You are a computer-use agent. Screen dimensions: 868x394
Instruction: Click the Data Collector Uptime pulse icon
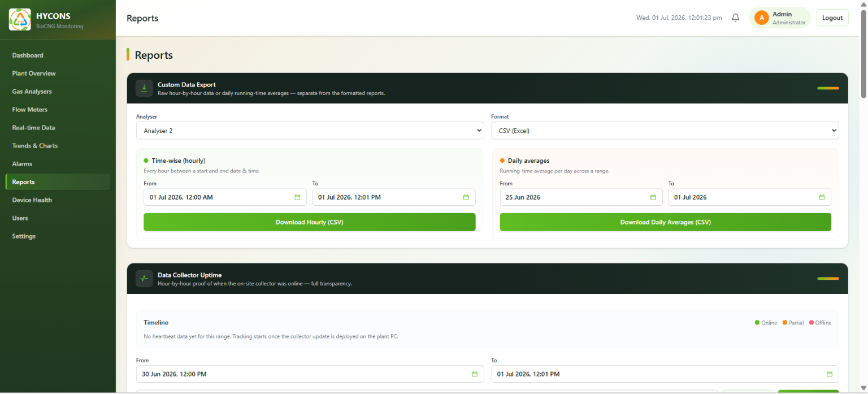click(144, 279)
